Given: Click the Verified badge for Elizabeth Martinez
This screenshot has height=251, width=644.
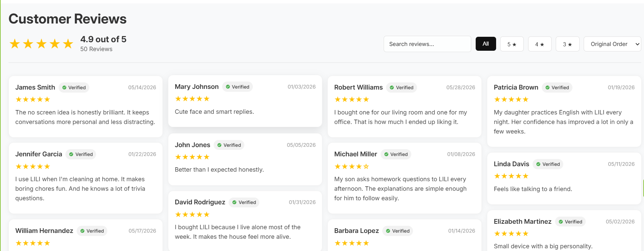Looking at the screenshot, I should click(570, 222).
